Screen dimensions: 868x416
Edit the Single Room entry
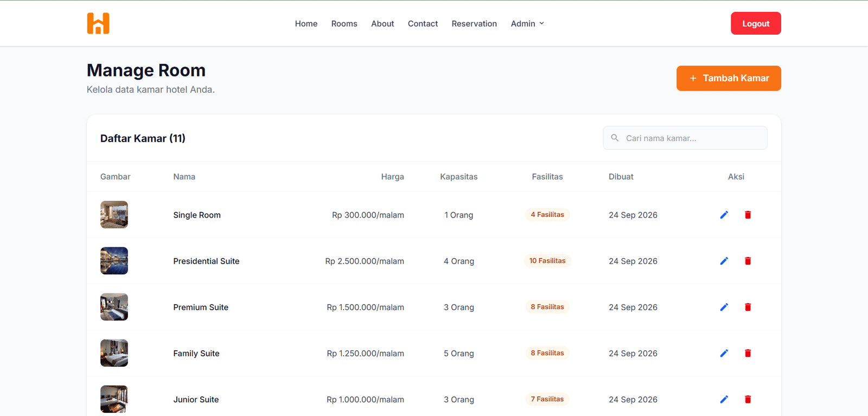point(724,215)
